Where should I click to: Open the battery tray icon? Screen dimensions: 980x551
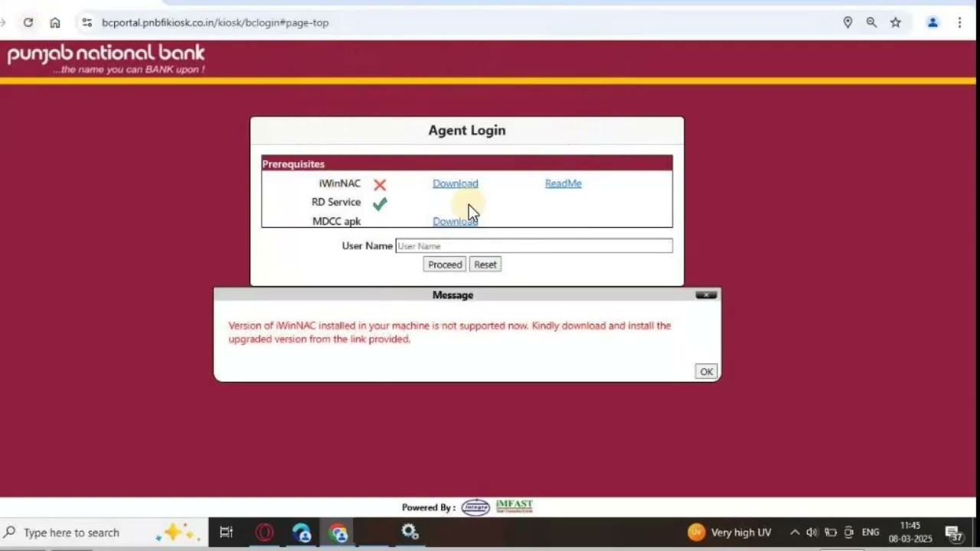tap(831, 533)
